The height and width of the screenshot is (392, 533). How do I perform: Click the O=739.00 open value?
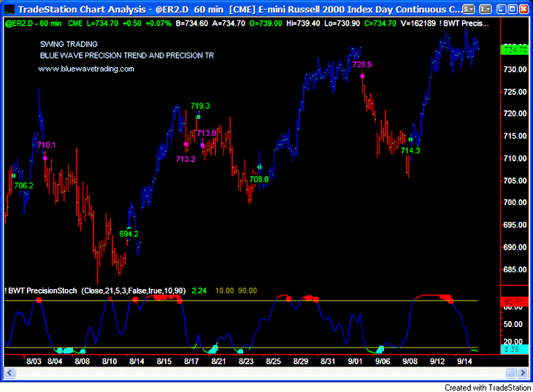266,23
